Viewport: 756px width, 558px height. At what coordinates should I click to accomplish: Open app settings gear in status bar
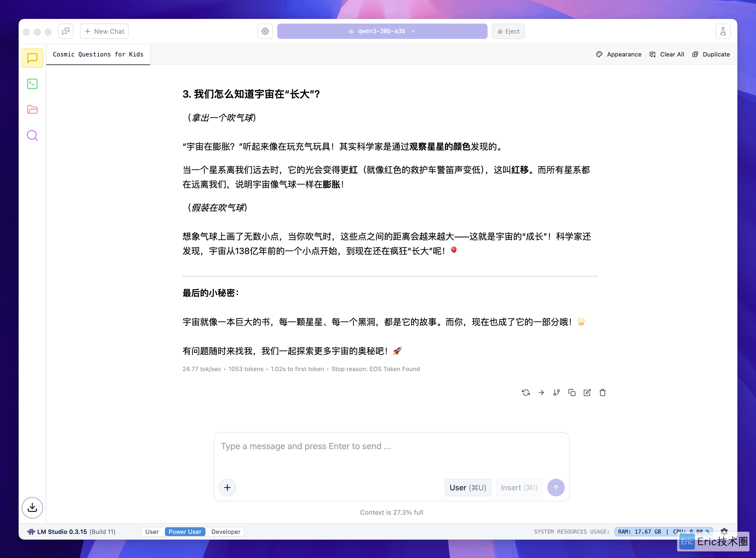point(724,531)
